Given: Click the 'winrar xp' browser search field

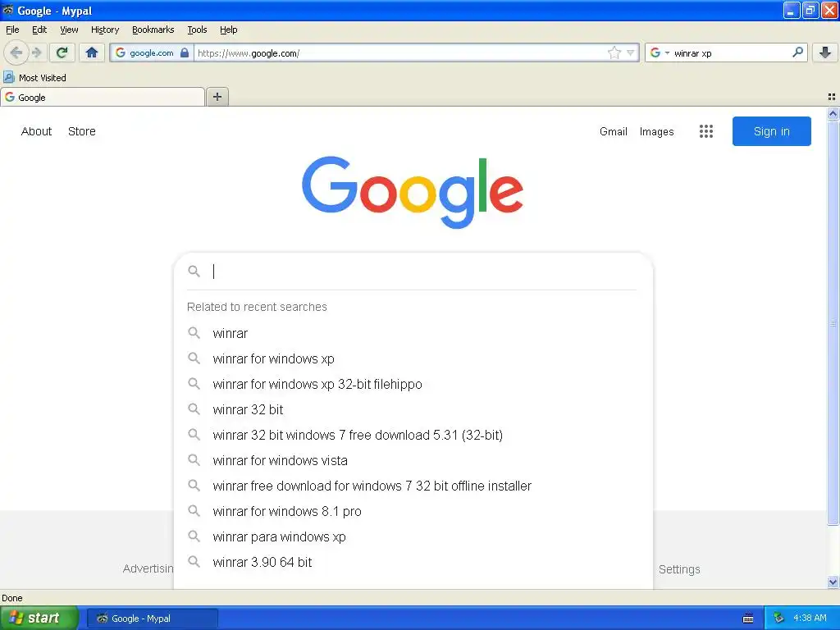Looking at the screenshot, I should tap(731, 52).
